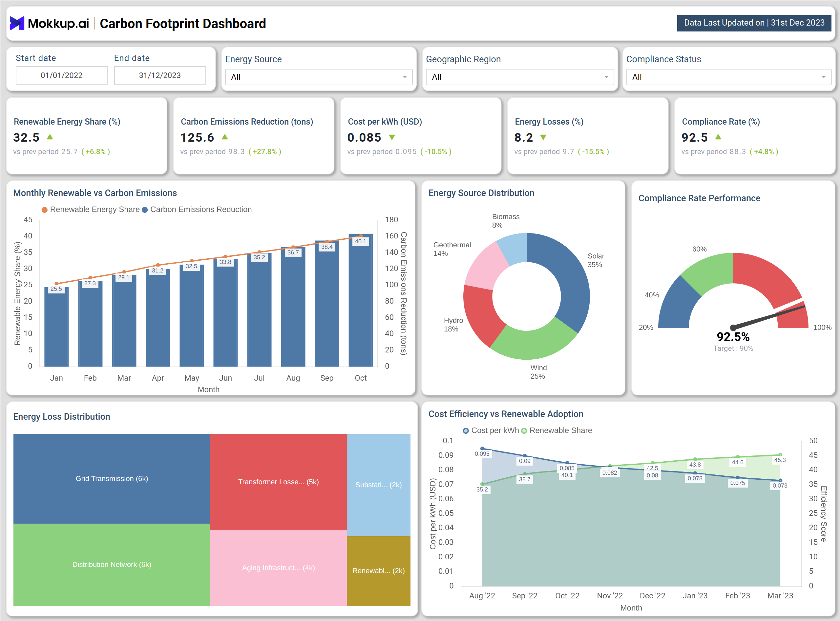This screenshot has height=621, width=840.
Task: Click the 'Energy Loss Distribution' heading
Action: pos(62,416)
